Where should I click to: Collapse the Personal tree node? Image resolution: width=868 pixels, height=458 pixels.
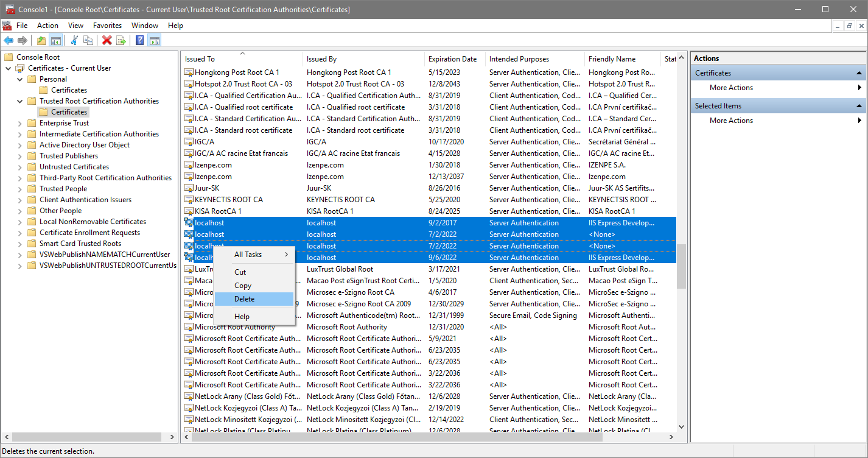19,79
